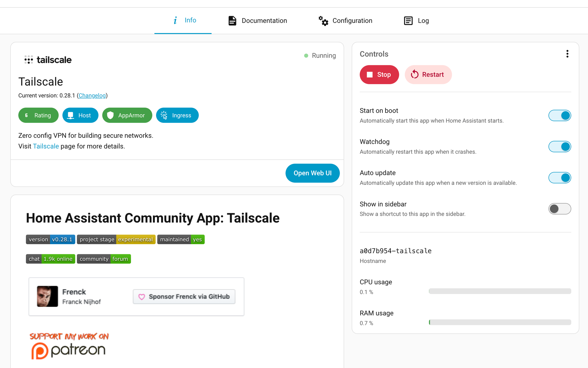Click the project stage experimental badge
The height and width of the screenshot is (368, 588).
pyautogui.click(x=116, y=240)
